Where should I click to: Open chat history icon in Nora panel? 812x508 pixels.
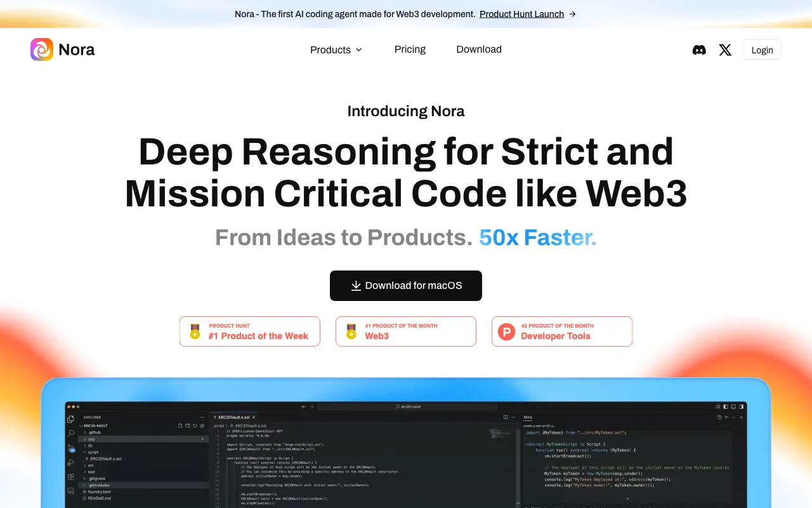click(x=719, y=417)
